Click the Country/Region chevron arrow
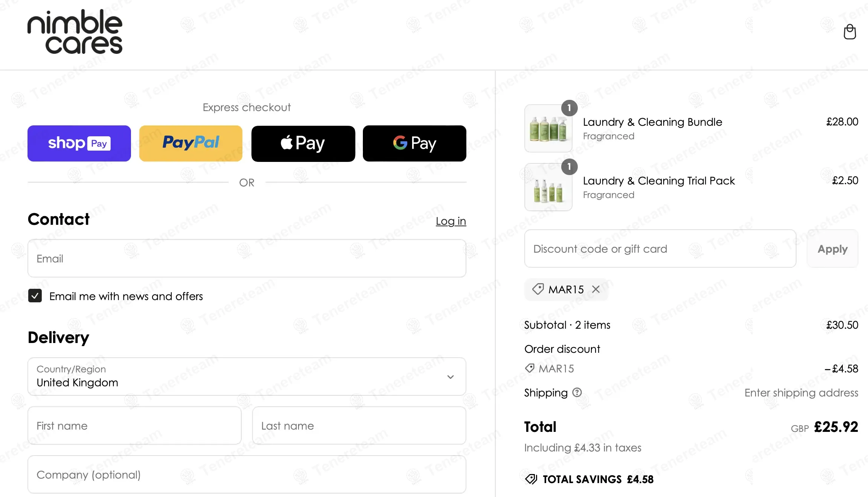The width and height of the screenshot is (868, 497). pos(450,377)
